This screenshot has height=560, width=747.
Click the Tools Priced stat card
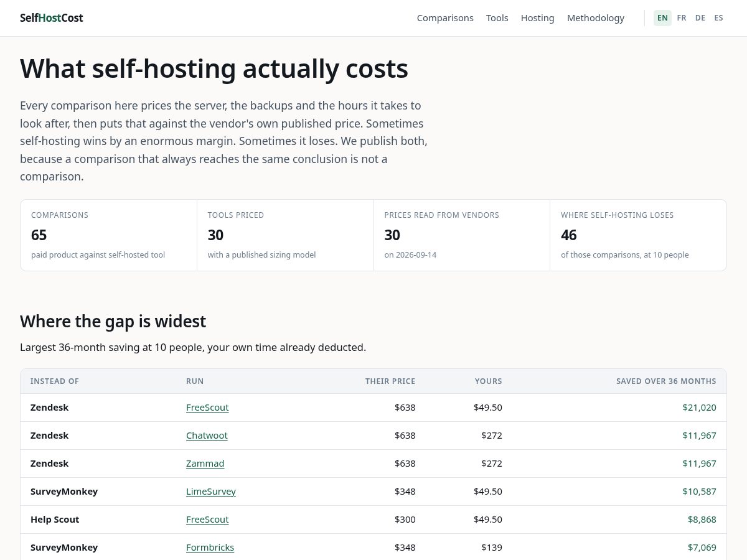pyautogui.click(x=285, y=235)
